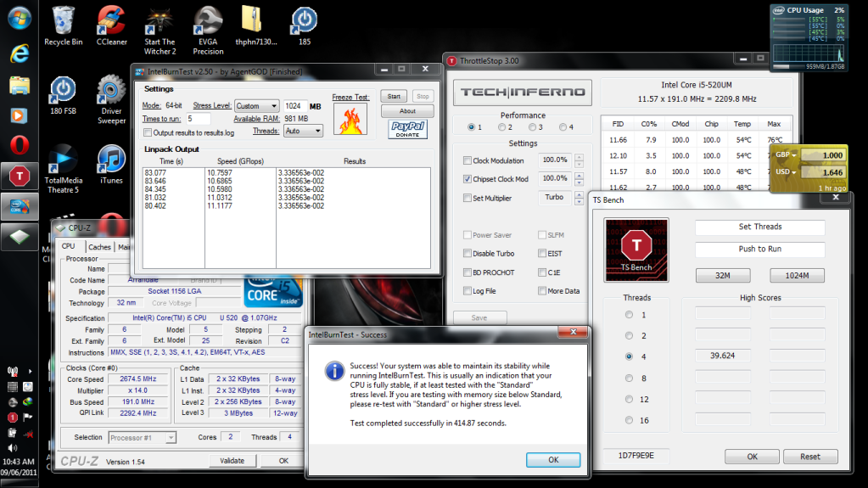Switch to ThrottleStop taskbar icon
The image size is (868, 488).
[20, 177]
